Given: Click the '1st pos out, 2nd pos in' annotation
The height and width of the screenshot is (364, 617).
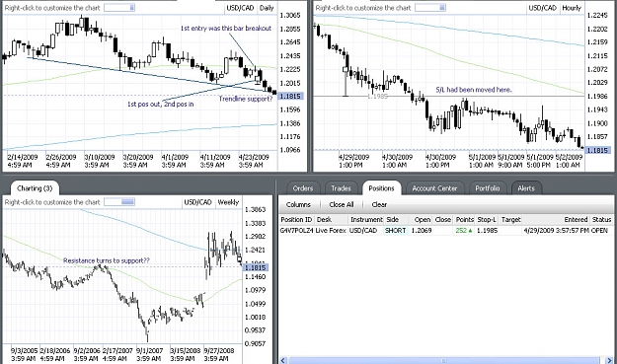Looking at the screenshot, I should click(x=161, y=105).
